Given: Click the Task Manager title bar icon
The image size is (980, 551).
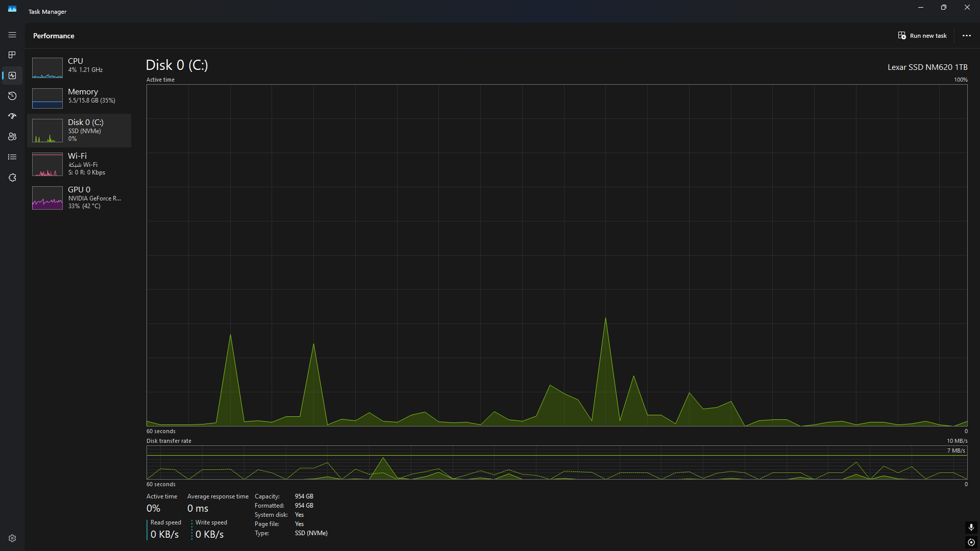Looking at the screenshot, I should (x=12, y=9).
